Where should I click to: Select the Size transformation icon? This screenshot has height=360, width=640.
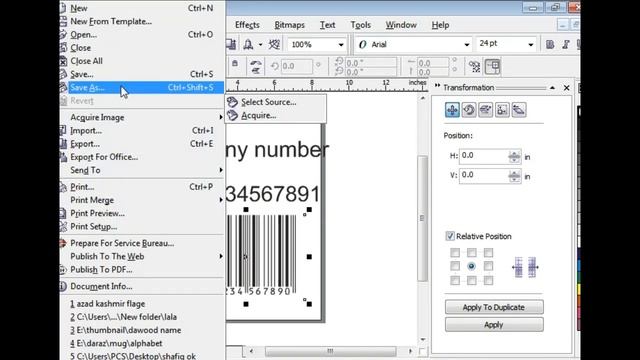click(502, 110)
